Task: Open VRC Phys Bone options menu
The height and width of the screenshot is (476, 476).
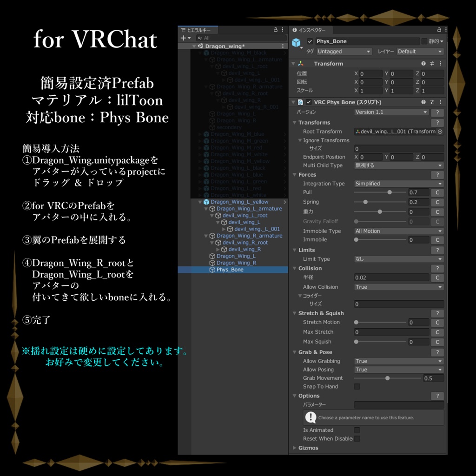Action: click(x=440, y=102)
